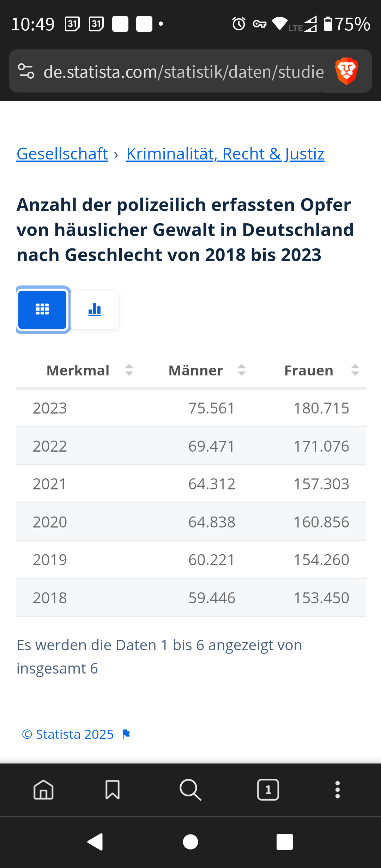Image resolution: width=381 pixels, height=868 pixels.
Task: Tap the search magnifier icon
Action: [190, 789]
